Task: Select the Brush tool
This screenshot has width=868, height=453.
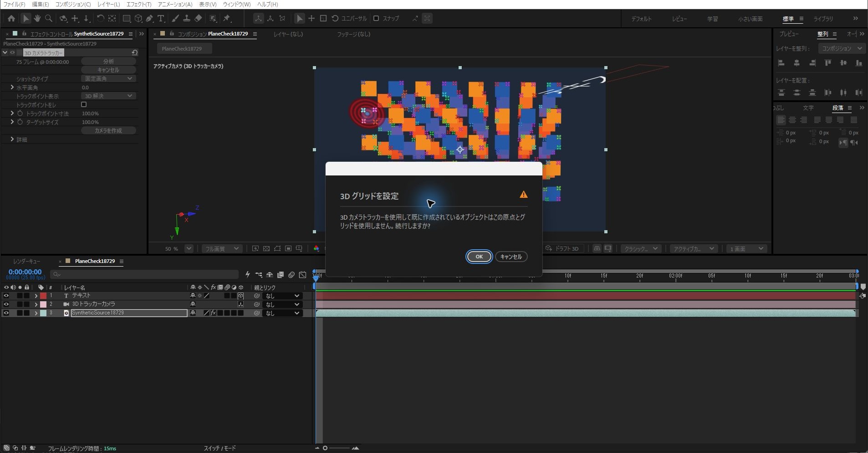Action: [x=175, y=19]
